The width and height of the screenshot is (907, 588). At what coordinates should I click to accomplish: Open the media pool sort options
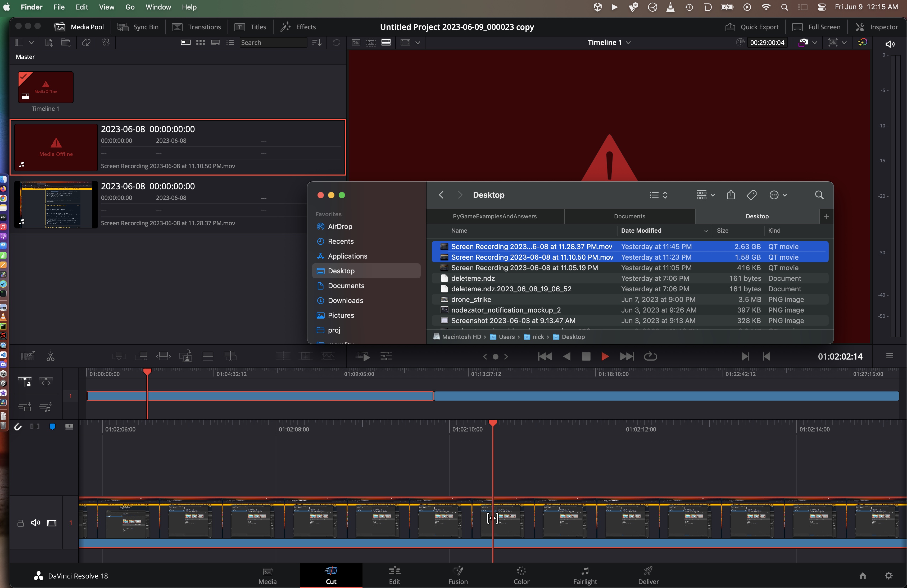pos(317,42)
